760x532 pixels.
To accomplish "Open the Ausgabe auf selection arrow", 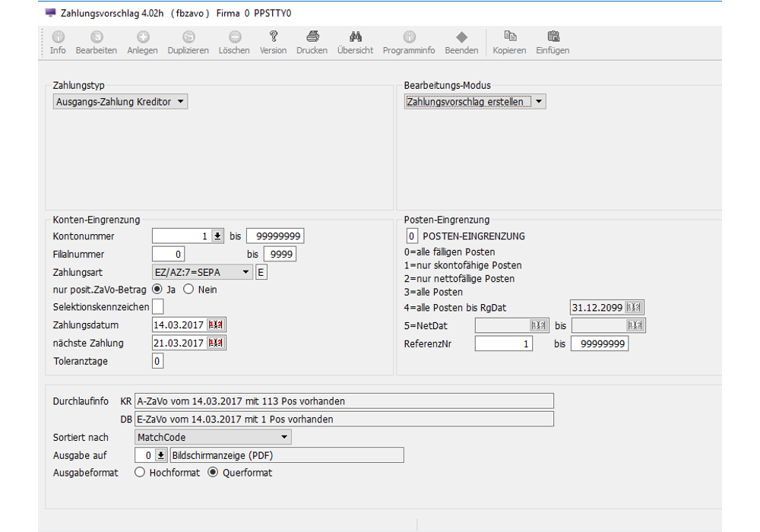I will [x=161, y=455].
